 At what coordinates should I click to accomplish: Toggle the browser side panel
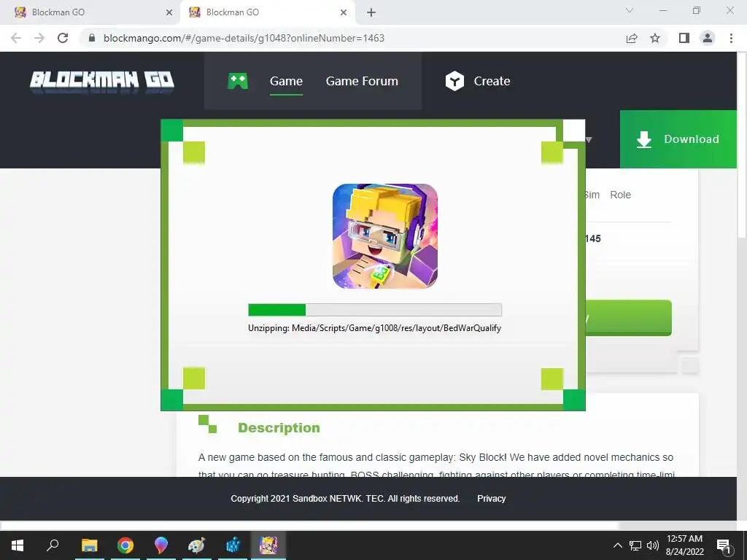coord(684,38)
